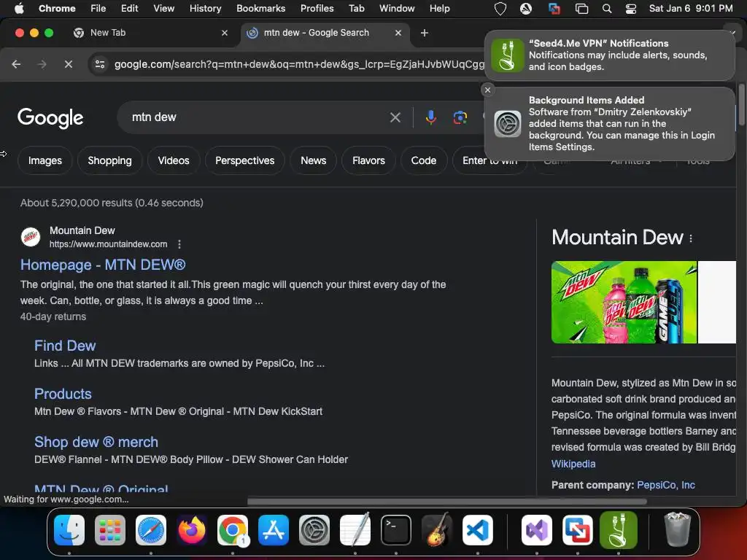Image resolution: width=747 pixels, height=560 pixels.
Task: Open a new tab with plus button
Action: [x=425, y=33]
